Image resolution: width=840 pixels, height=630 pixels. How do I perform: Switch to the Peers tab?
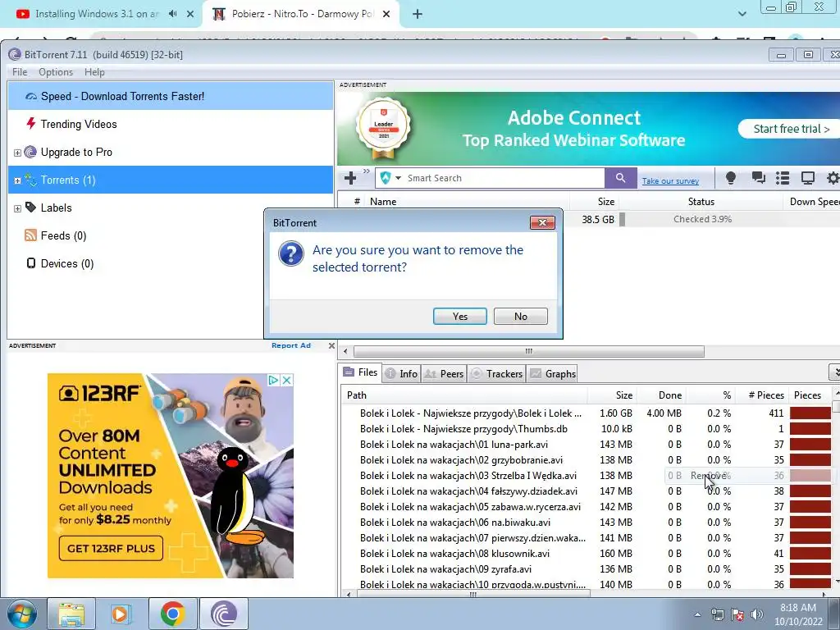pos(444,374)
